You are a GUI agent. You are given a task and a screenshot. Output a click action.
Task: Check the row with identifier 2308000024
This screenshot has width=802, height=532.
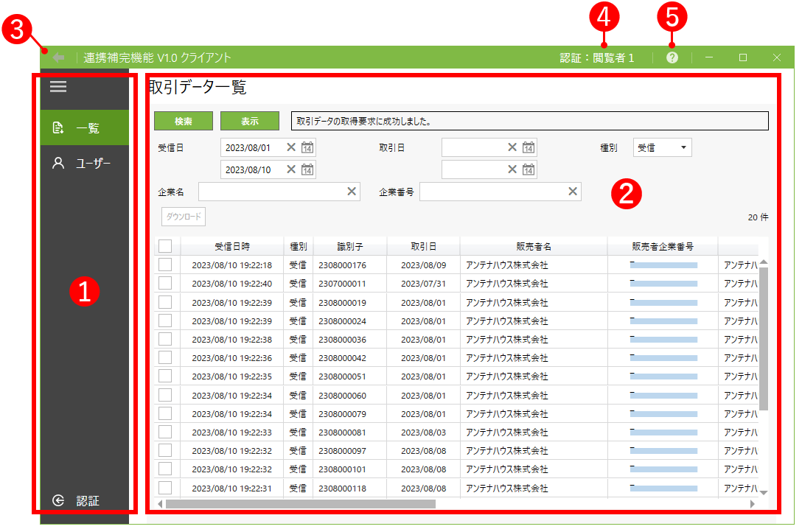pyautogui.click(x=165, y=321)
